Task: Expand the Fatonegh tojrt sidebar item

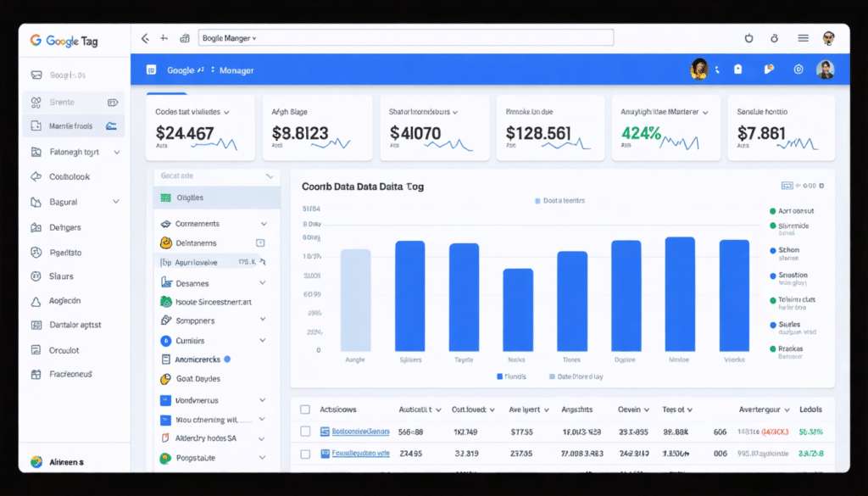Action: point(117,152)
